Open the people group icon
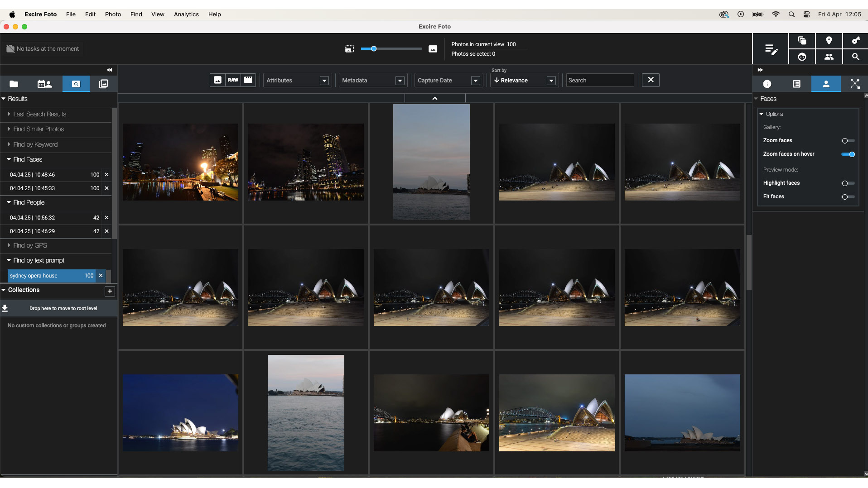The image size is (868, 488). 829,57
